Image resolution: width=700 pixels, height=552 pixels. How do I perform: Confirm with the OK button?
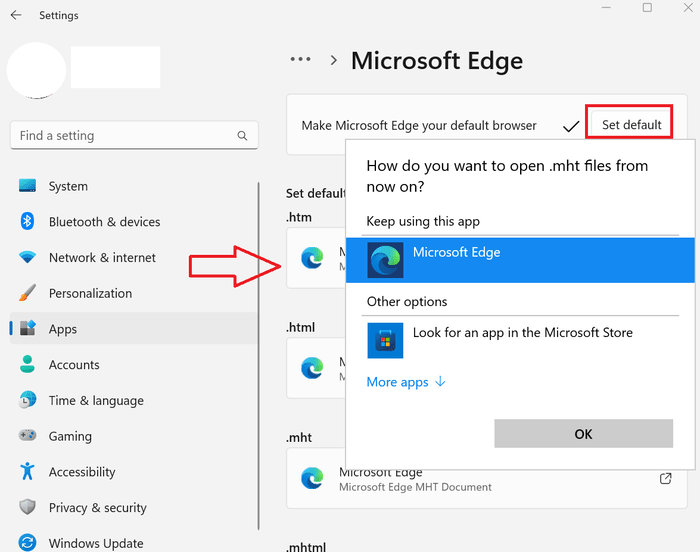click(583, 433)
